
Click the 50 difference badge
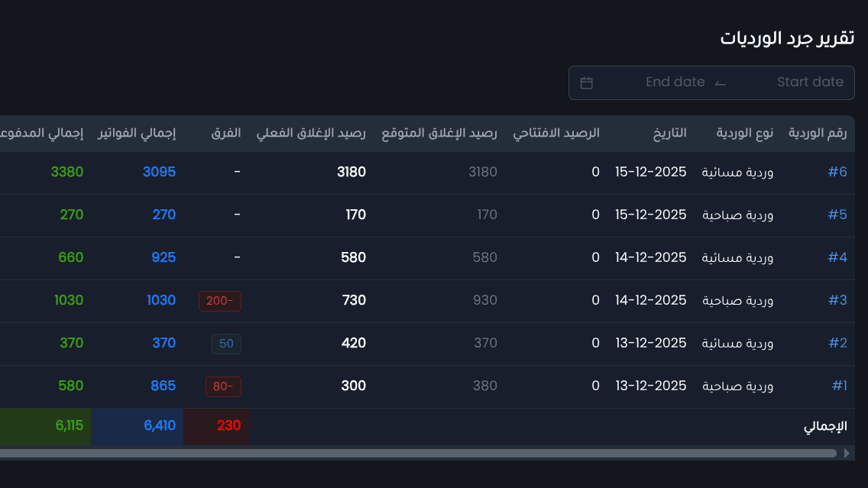(226, 344)
